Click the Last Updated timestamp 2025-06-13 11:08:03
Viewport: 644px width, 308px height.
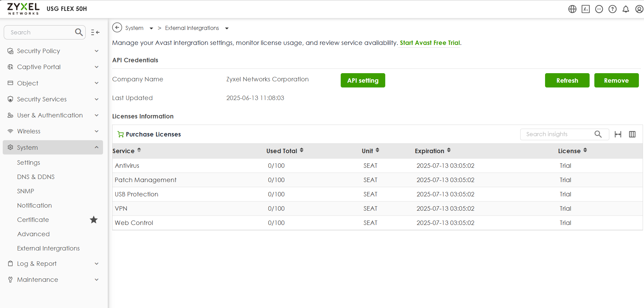(255, 98)
